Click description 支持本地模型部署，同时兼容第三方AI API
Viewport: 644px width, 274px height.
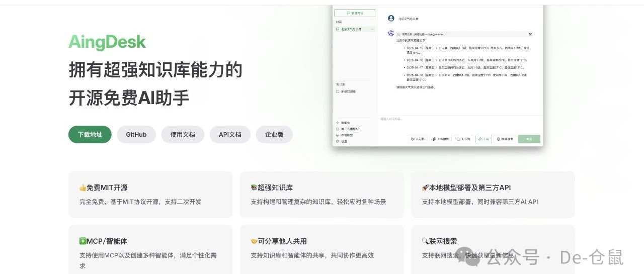pyautogui.click(x=480, y=202)
